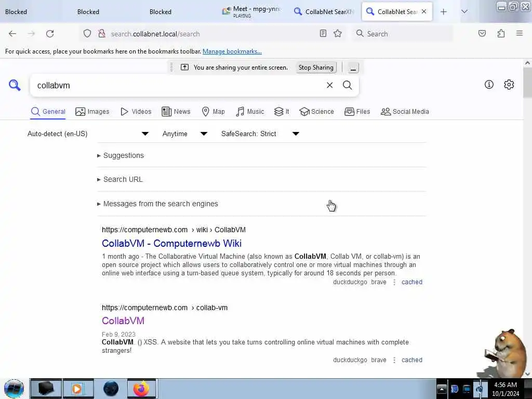Minimize the screen sharing notification bar
Image resolution: width=532 pixels, height=399 pixels.
tap(353, 68)
